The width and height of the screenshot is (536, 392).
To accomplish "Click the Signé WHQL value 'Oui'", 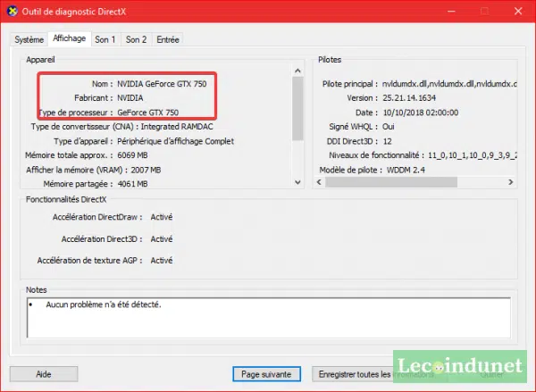I will (x=389, y=127).
